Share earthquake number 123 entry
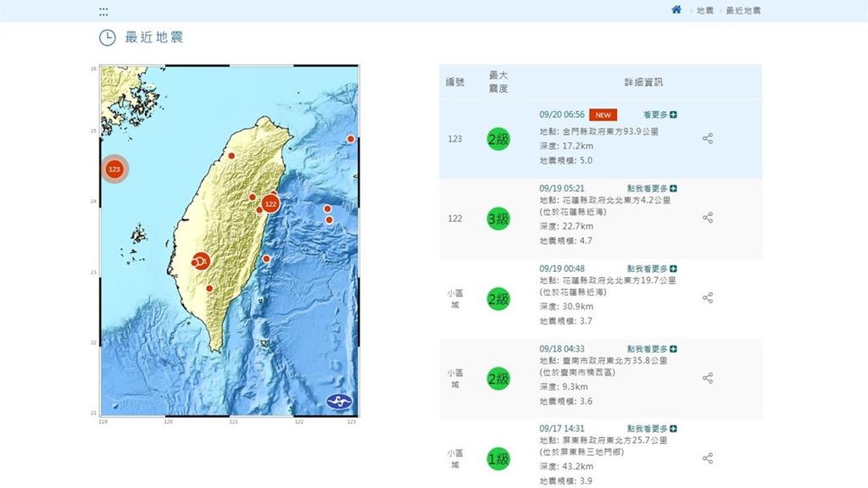Screen dimensions: 868x488 tap(708, 138)
